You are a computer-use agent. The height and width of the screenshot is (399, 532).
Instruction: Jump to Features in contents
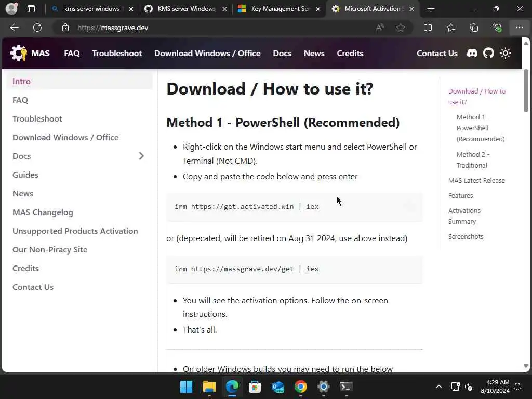[460, 195]
